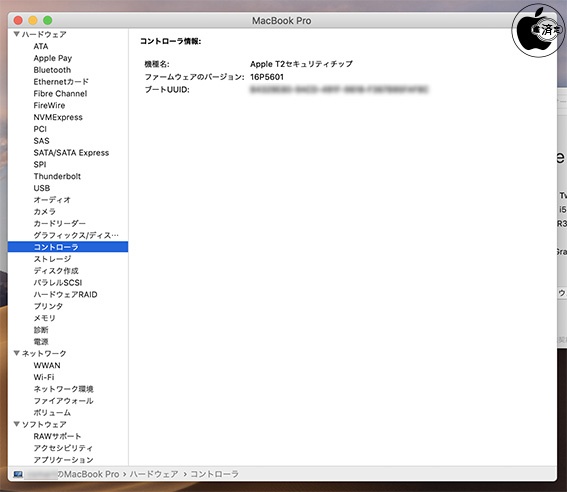Click the ブートUUID label
The image size is (567, 492).
point(167,89)
